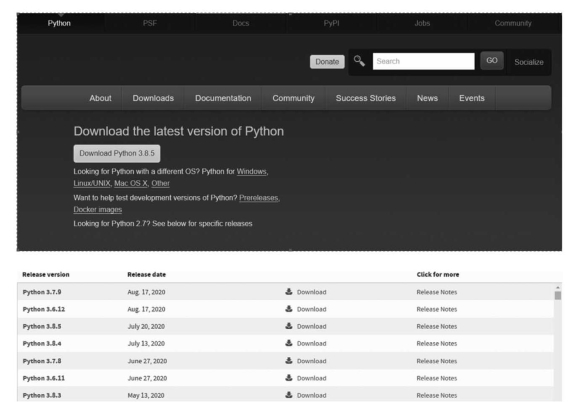This screenshot has height=402, width=579.
Task: Open the PyPI top tab
Action: pos(331,23)
